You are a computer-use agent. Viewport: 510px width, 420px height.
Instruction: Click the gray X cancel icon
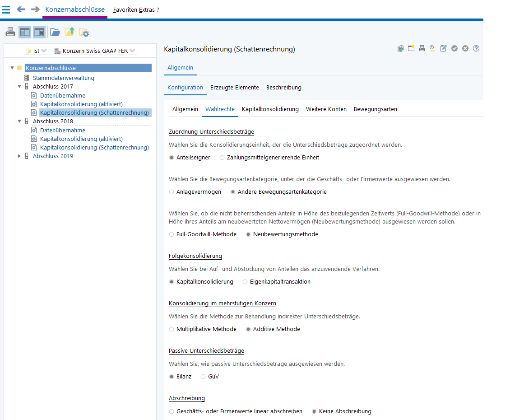(x=465, y=48)
